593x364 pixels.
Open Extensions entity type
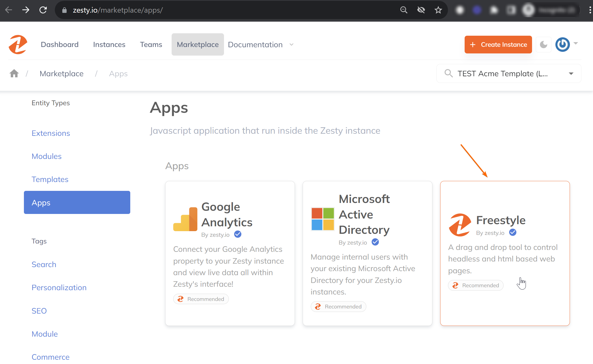[x=51, y=133]
